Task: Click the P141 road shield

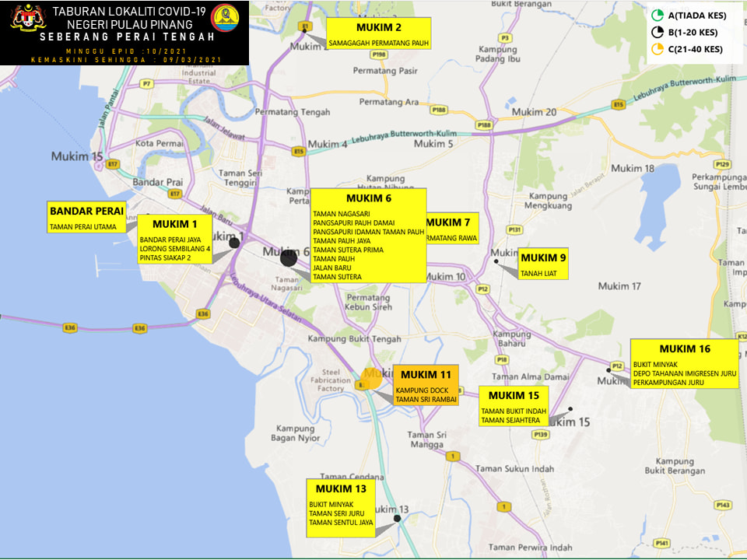Action: [x=661, y=543]
